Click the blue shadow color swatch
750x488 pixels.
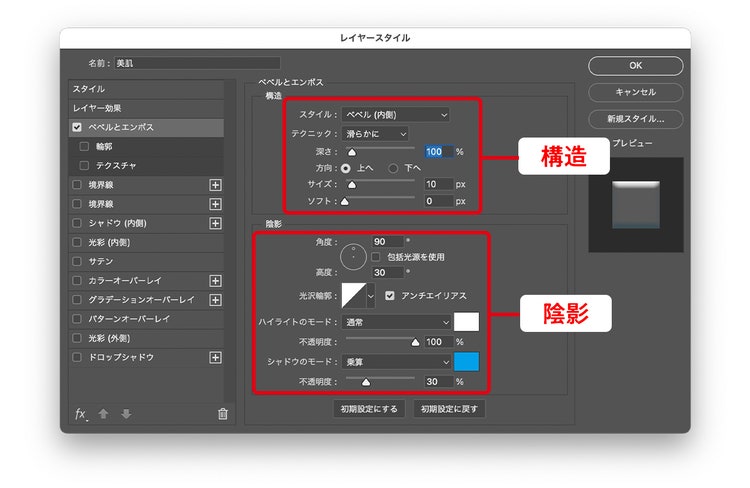(x=466, y=362)
